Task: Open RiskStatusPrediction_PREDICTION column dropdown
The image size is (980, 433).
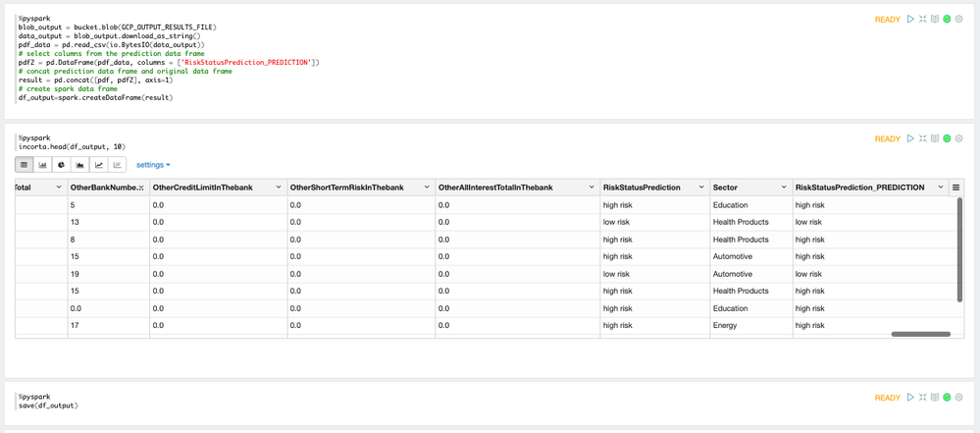Action: click(941, 188)
